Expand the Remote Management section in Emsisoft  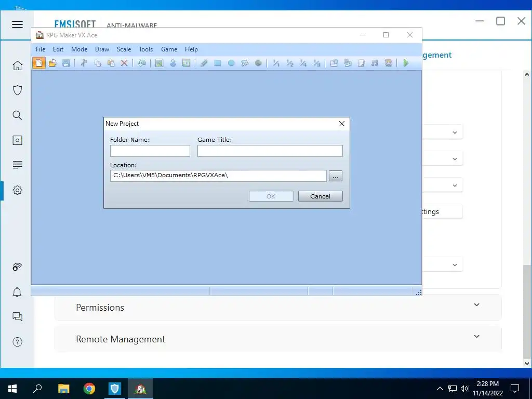pos(278,339)
